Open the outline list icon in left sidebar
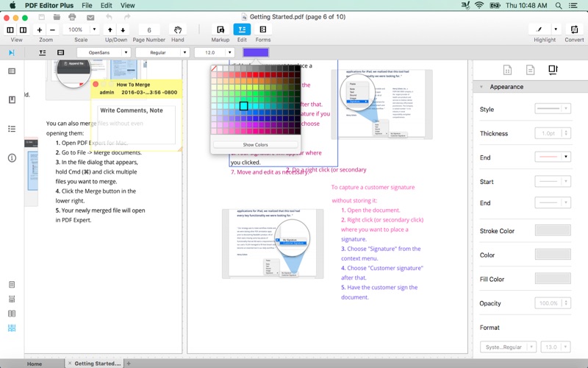The width and height of the screenshot is (588, 368). pyautogui.click(x=12, y=129)
